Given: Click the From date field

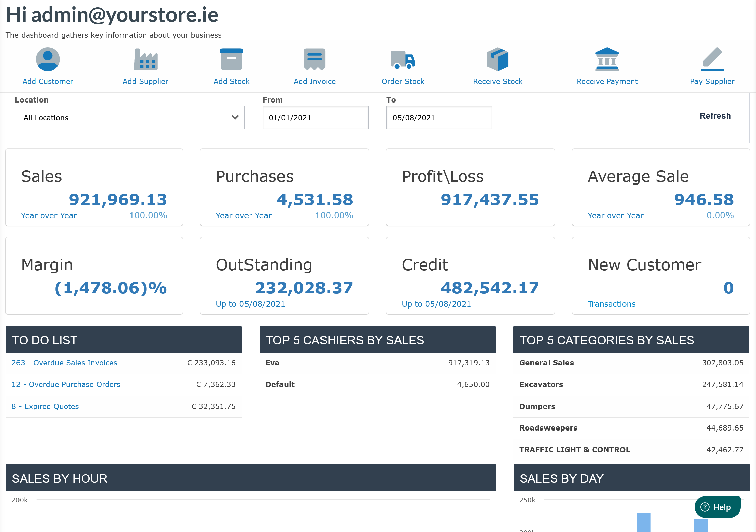Looking at the screenshot, I should coord(315,118).
